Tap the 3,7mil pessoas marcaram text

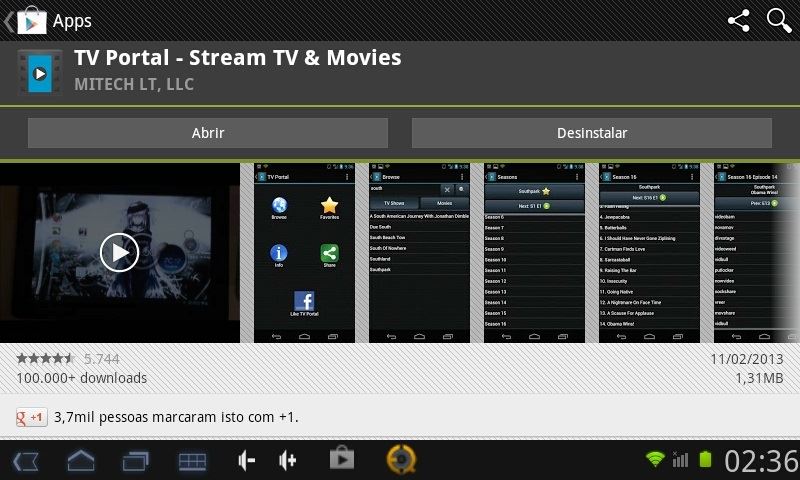point(176,417)
